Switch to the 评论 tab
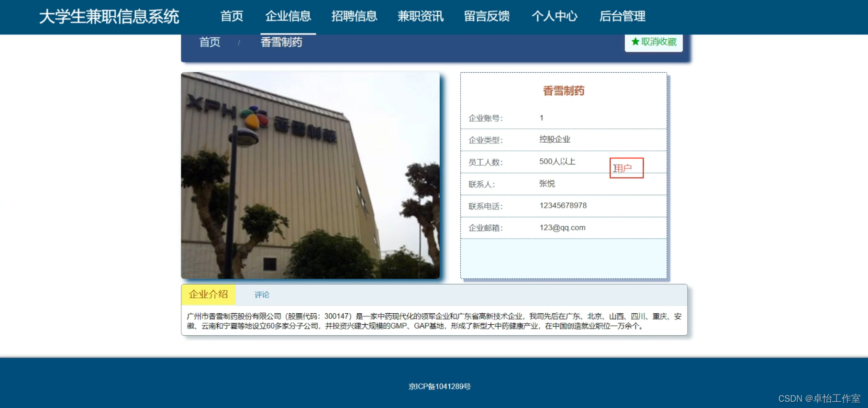This screenshot has height=408, width=868. coord(262,295)
